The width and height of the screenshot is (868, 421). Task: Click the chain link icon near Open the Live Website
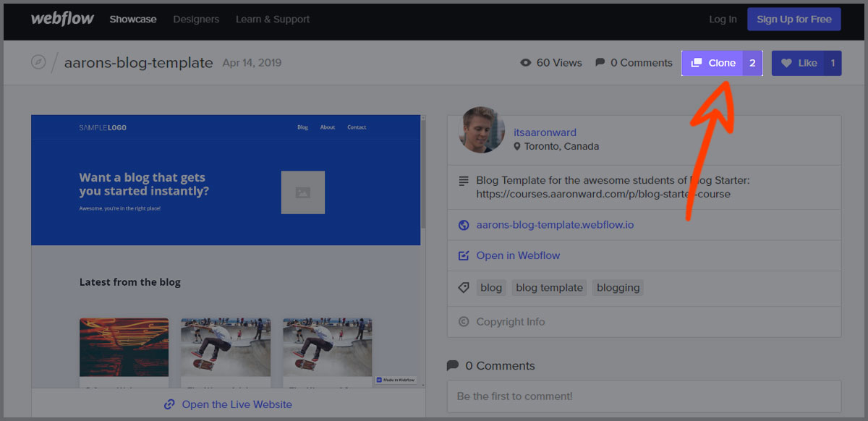169,404
